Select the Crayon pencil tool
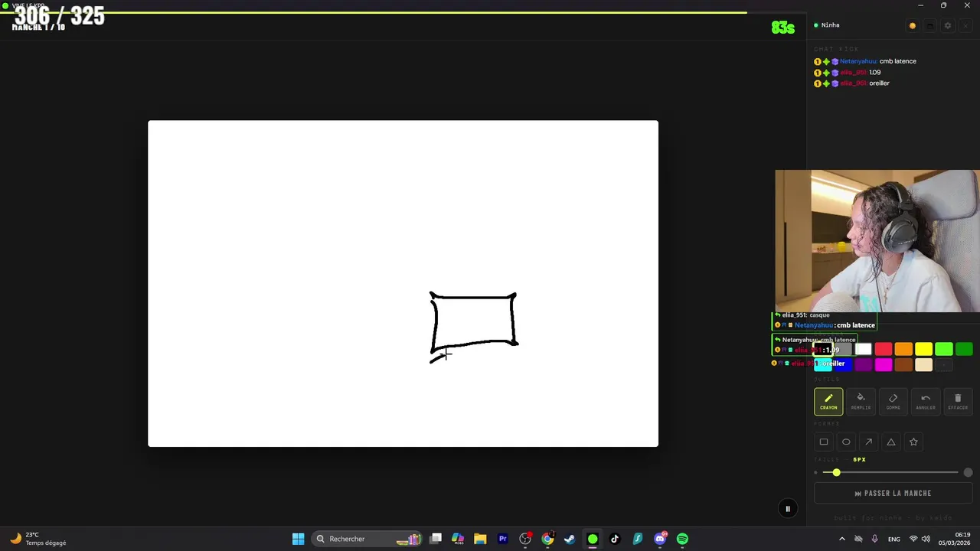 coord(828,402)
